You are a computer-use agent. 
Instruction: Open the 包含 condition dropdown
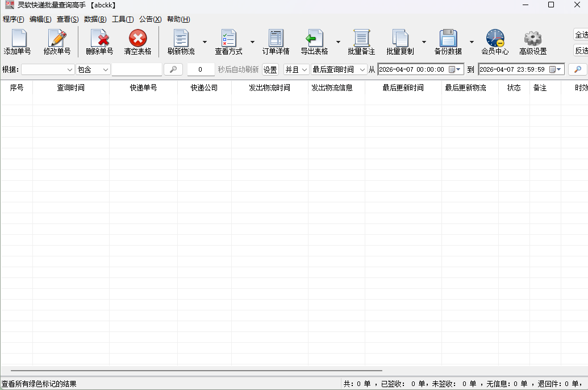93,69
